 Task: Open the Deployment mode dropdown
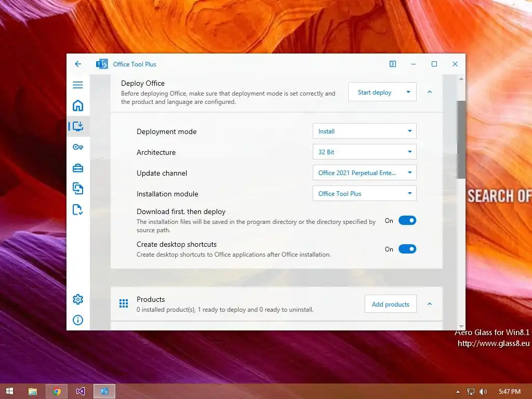tap(364, 131)
